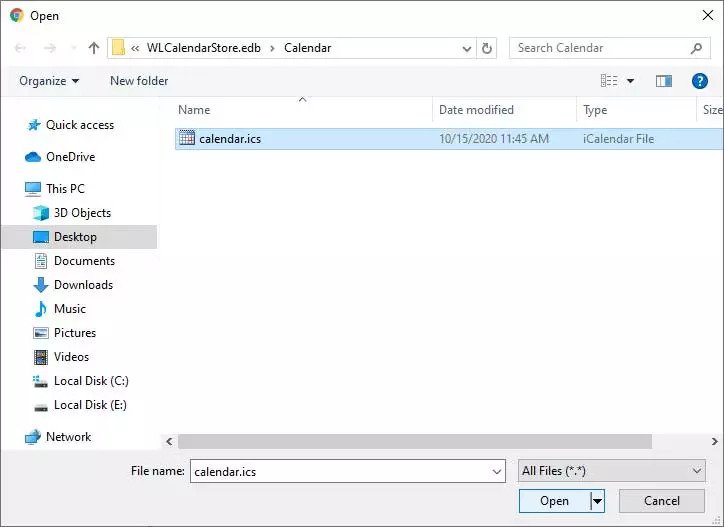This screenshot has width=724, height=527.
Task: Open Local Disk (C:) drive
Action: pos(91,381)
